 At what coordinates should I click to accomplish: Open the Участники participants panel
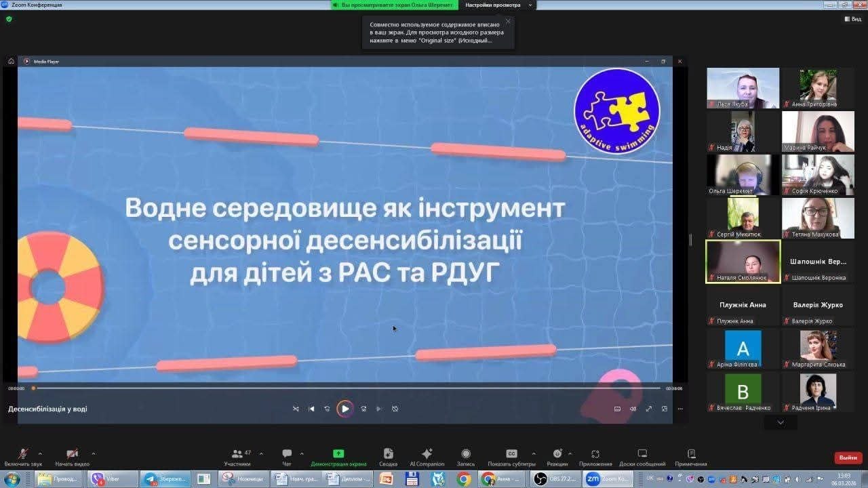(x=237, y=455)
